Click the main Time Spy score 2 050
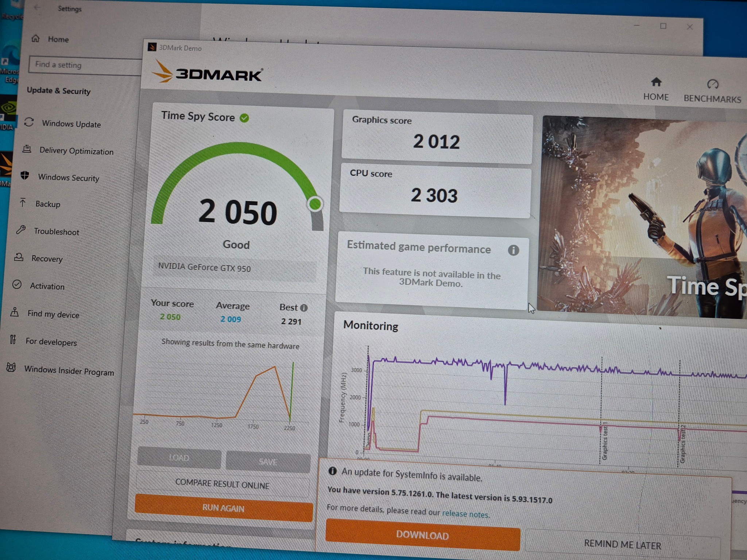Image resolution: width=747 pixels, height=560 pixels. pyautogui.click(x=238, y=212)
